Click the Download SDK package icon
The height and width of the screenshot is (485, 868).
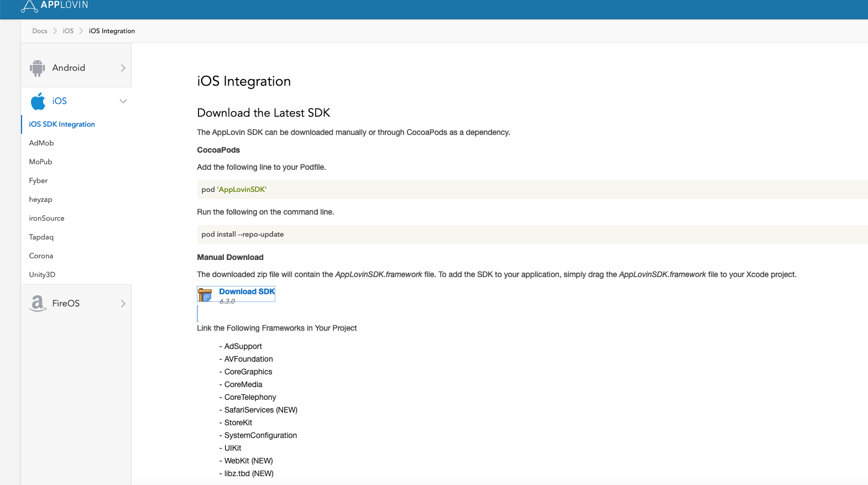click(205, 295)
